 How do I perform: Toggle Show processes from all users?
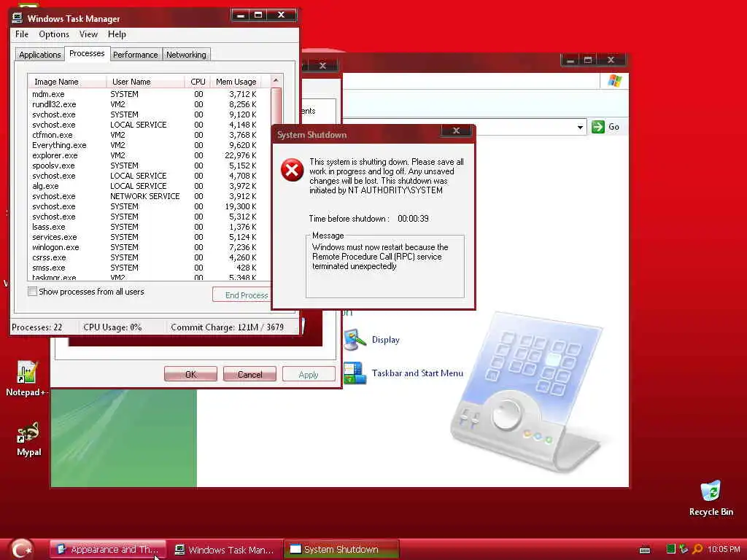pyautogui.click(x=32, y=292)
